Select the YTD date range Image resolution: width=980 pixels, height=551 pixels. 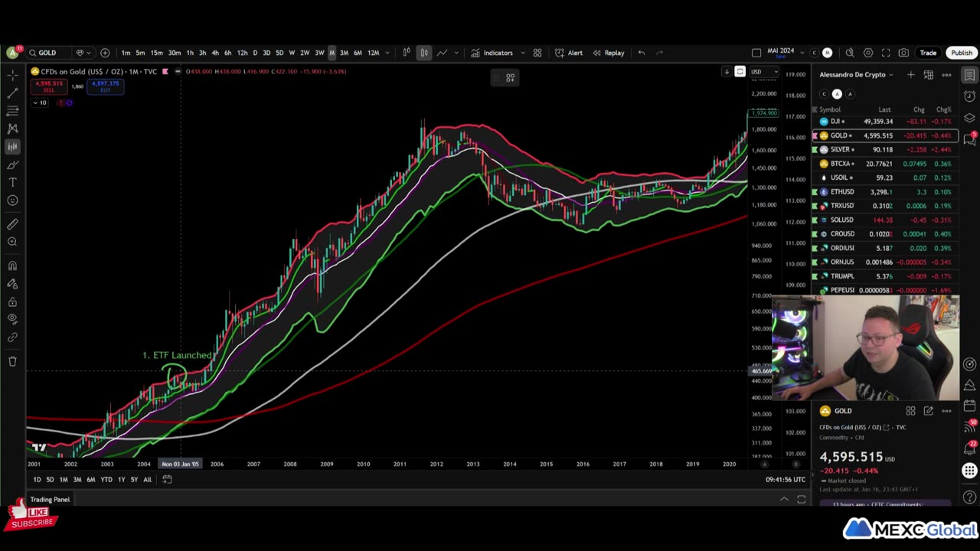[x=106, y=480]
